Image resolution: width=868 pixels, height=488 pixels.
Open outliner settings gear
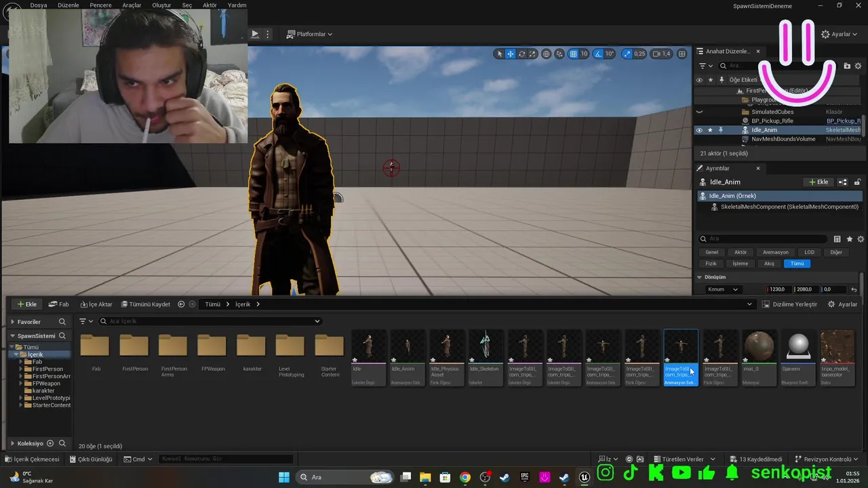859,66
